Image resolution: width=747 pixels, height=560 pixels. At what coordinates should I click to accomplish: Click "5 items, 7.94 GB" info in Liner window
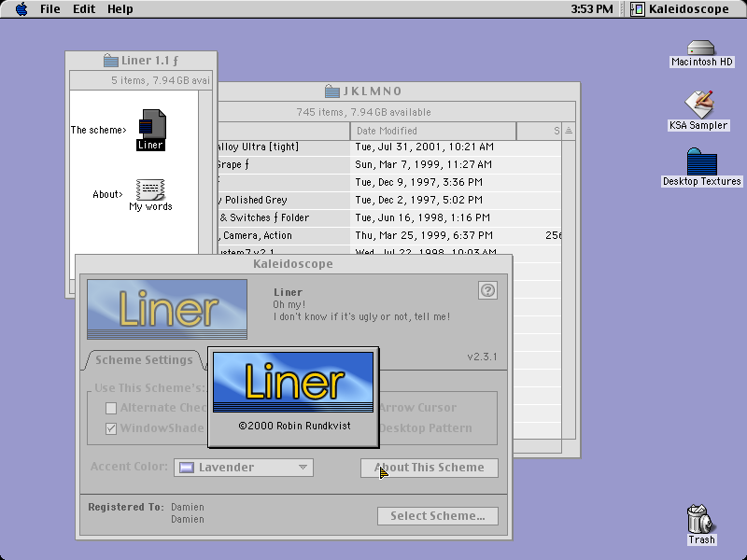(x=161, y=80)
